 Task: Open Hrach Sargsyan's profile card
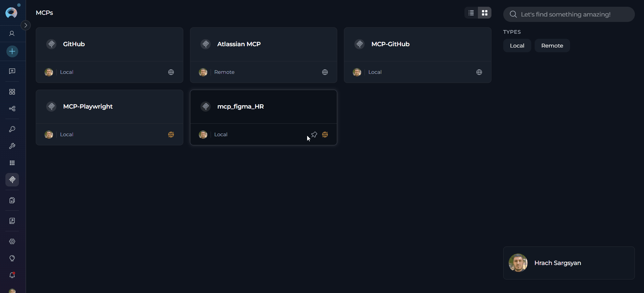click(x=569, y=263)
